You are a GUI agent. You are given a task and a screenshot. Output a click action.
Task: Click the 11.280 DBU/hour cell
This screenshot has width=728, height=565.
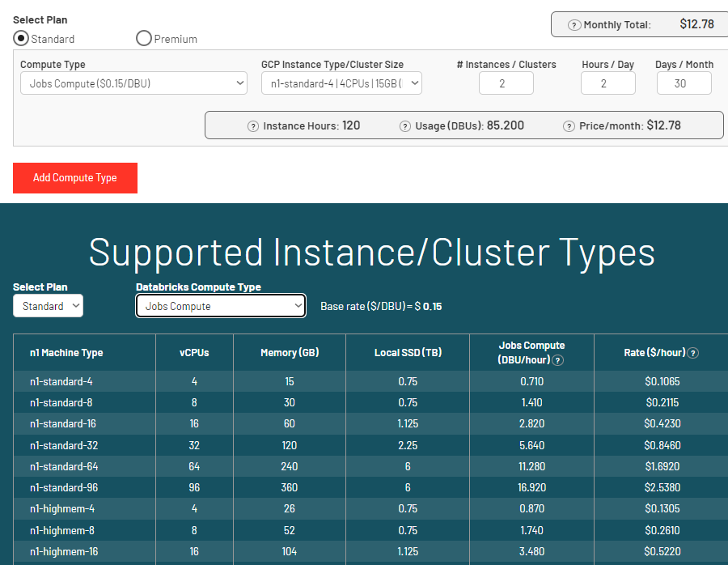coord(531,466)
